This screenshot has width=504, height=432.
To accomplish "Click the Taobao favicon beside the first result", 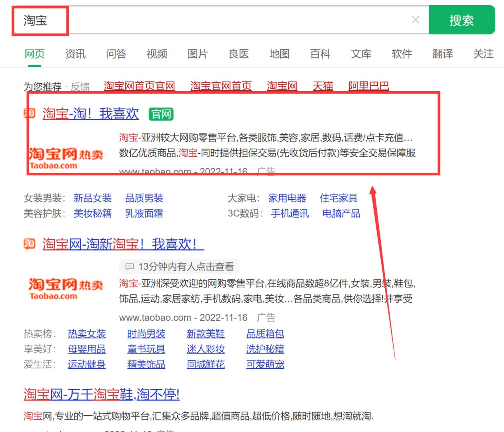I will (29, 113).
